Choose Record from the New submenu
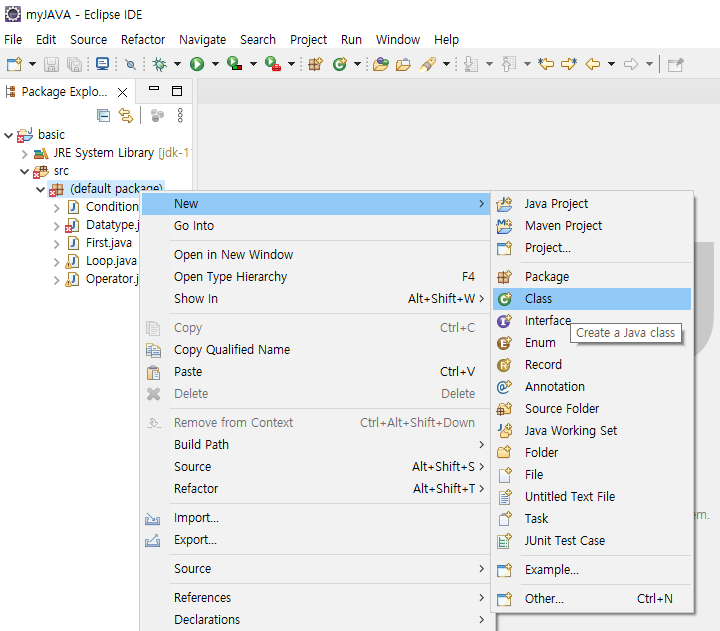This screenshot has width=720, height=631. pyautogui.click(x=592, y=365)
